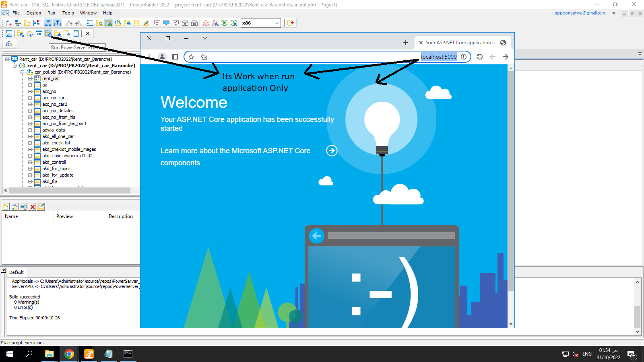644x362 pixels.
Task: Click the taskbar search magnifier
Action: click(x=29, y=354)
